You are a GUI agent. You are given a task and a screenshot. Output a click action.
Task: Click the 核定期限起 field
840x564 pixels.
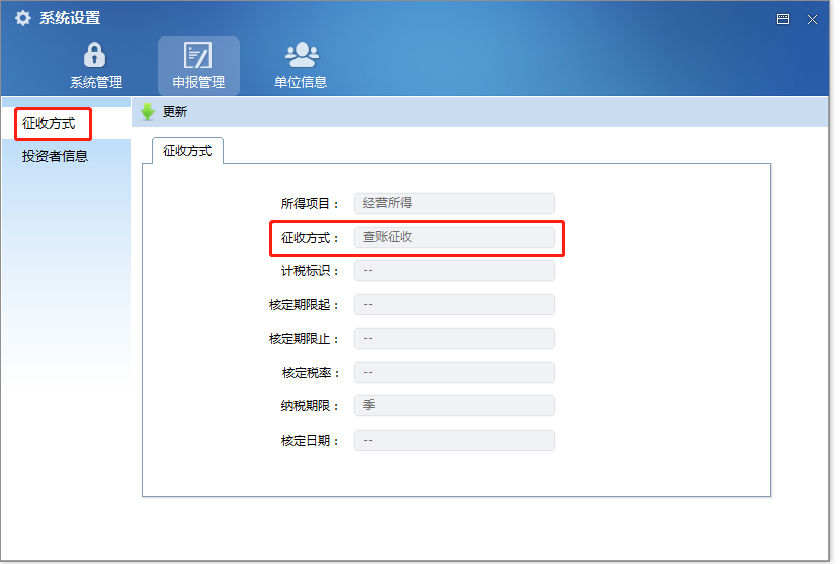[x=454, y=305]
